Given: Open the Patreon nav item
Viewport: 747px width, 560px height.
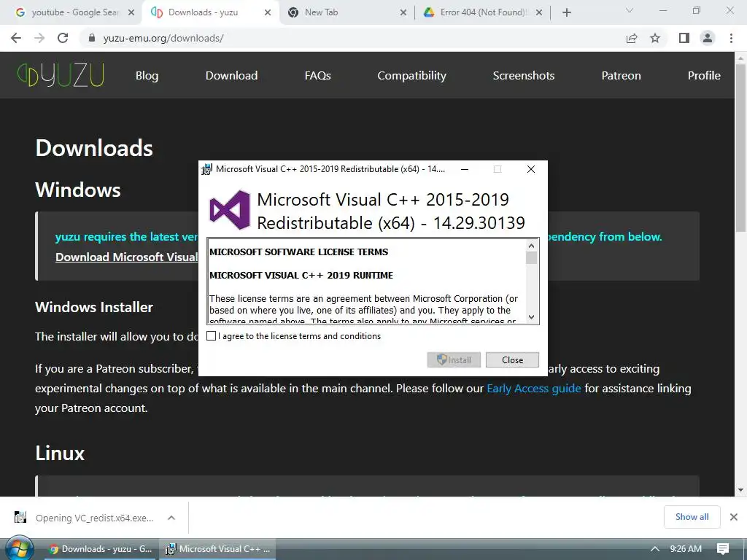Looking at the screenshot, I should (x=621, y=75).
